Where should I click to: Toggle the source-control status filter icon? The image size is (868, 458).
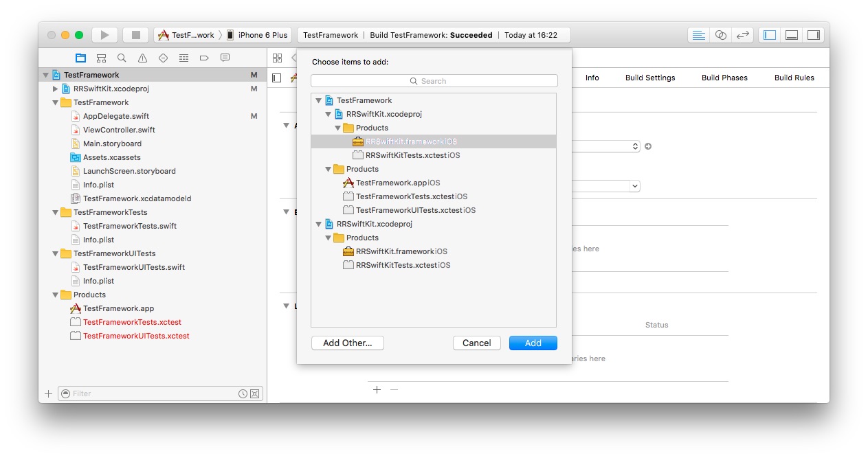(x=255, y=393)
